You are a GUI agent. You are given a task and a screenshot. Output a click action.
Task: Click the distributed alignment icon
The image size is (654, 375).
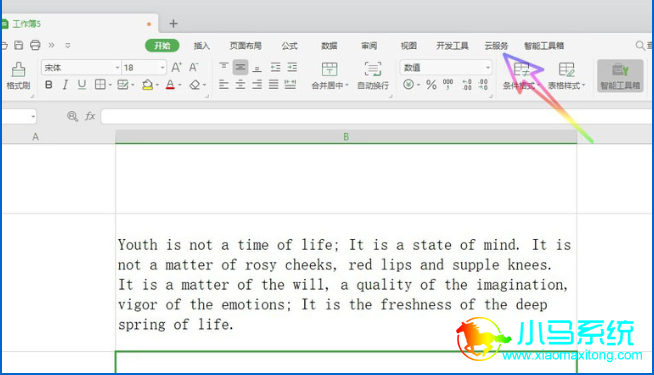(x=290, y=85)
